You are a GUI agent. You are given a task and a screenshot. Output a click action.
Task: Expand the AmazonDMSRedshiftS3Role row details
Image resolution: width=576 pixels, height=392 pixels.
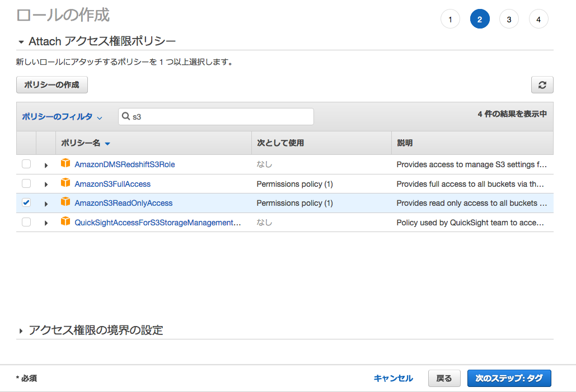tap(46, 165)
